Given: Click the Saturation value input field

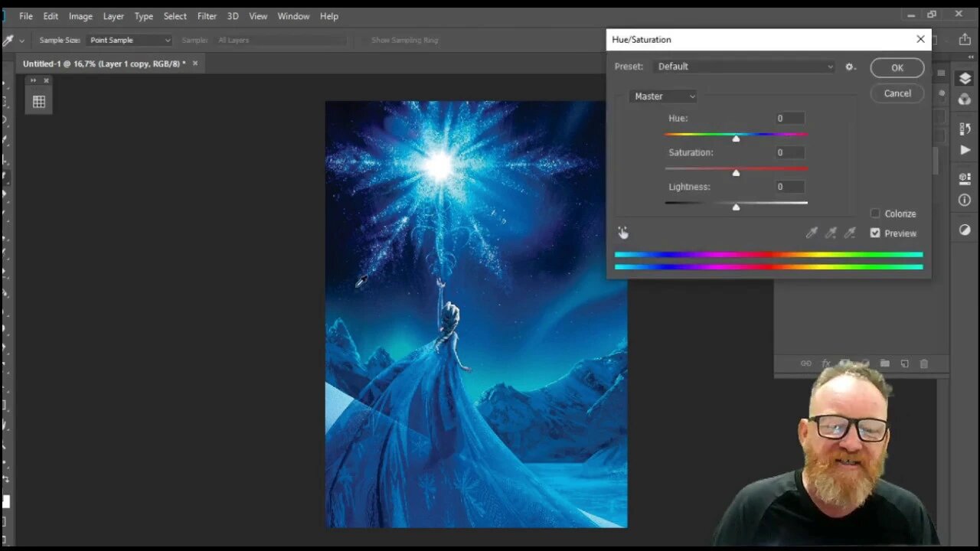Looking at the screenshot, I should 790,153.
